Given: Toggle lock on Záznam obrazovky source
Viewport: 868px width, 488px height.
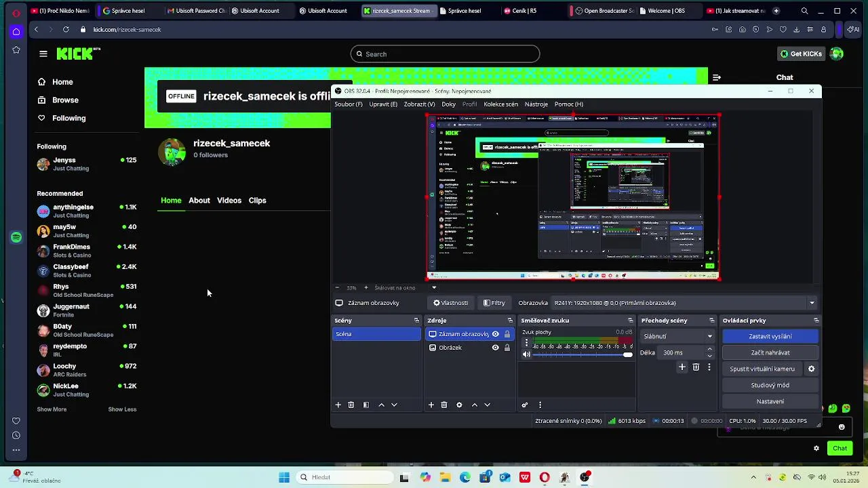Looking at the screenshot, I should pyautogui.click(x=507, y=333).
